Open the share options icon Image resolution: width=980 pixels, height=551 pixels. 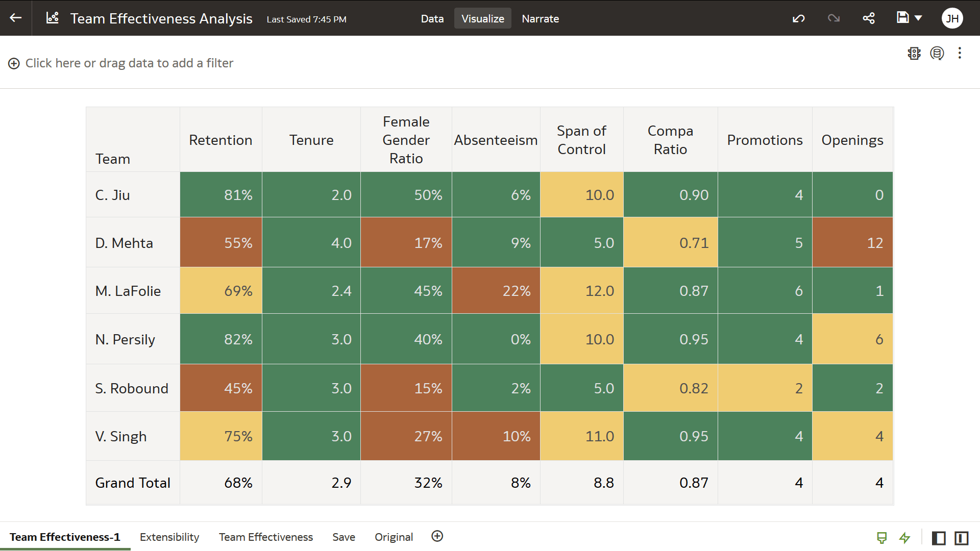coord(869,18)
